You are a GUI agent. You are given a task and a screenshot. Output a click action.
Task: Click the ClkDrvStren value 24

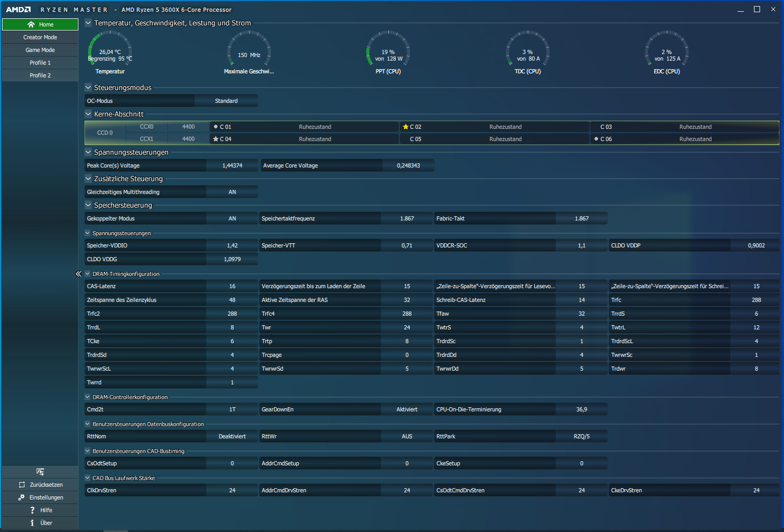coord(232,490)
